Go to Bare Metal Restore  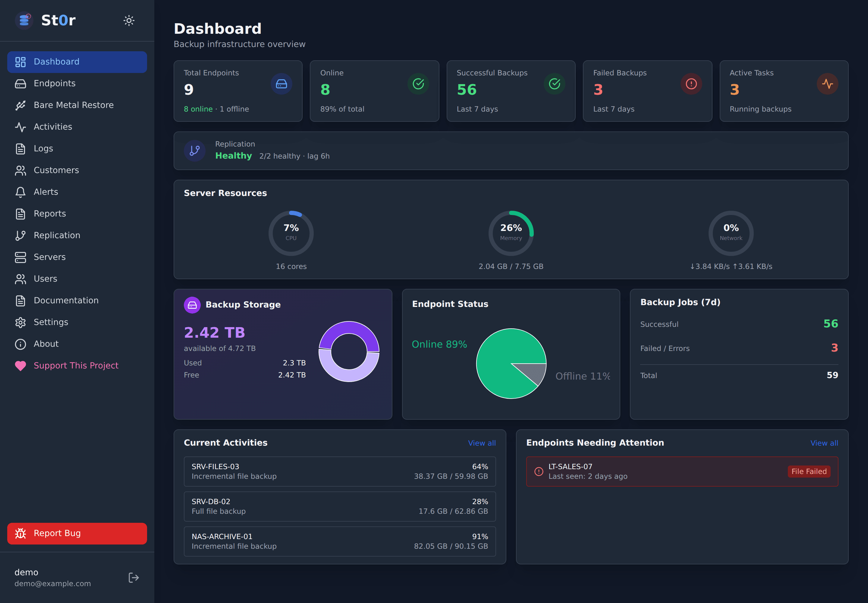pos(77,105)
